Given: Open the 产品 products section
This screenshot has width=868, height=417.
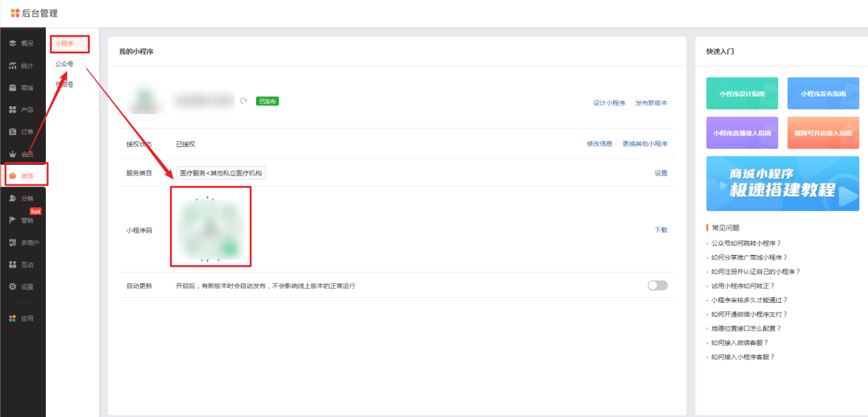Looking at the screenshot, I should 22,110.
